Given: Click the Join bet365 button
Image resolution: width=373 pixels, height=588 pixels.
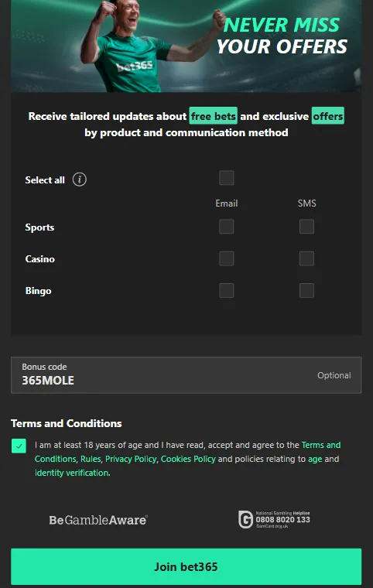Looking at the screenshot, I should (x=186, y=566).
